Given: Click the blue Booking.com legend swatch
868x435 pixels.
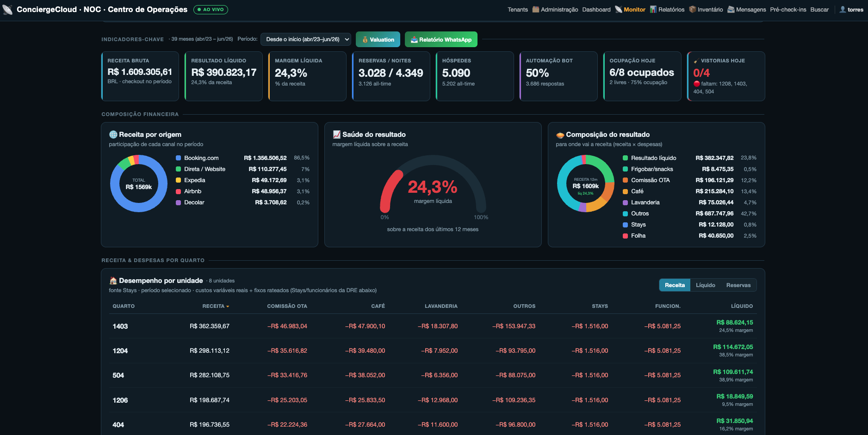Looking at the screenshot, I should point(178,158).
